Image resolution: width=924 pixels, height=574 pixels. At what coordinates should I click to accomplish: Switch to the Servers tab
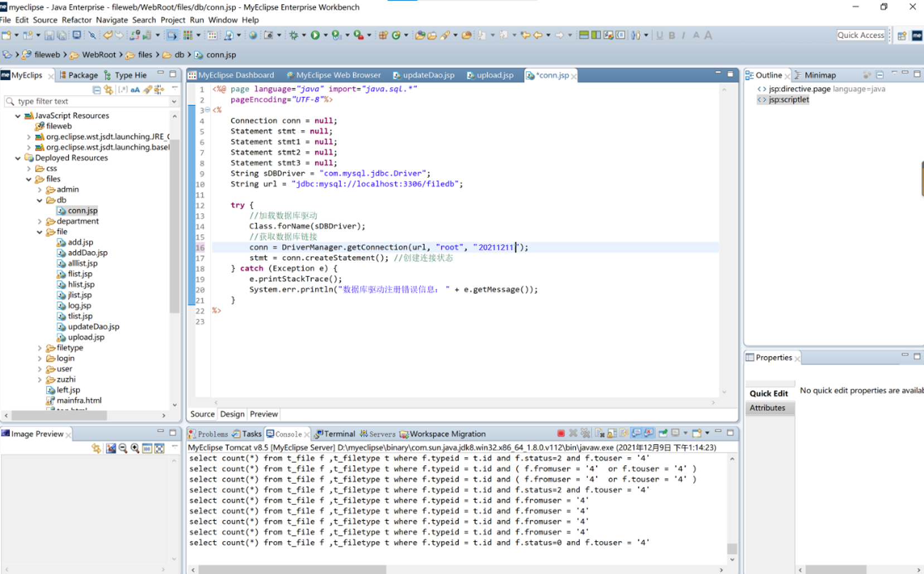378,434
